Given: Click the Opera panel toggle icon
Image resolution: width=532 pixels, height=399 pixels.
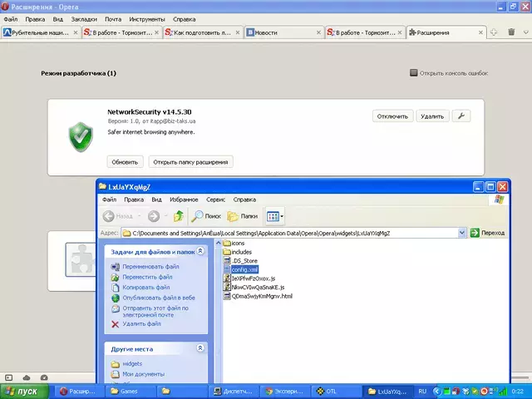Looking at the screenshot, I should click(x=9, y=377).
